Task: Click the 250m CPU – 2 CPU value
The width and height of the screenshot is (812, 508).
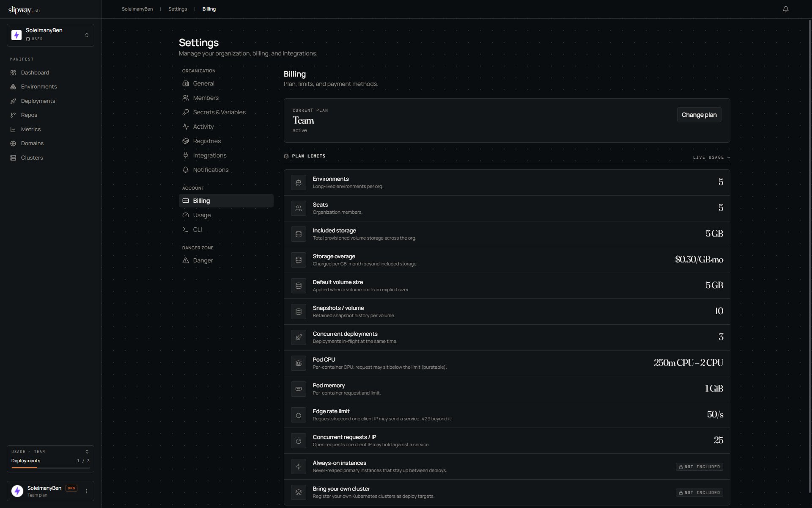Action: click(x=689, y=363)
